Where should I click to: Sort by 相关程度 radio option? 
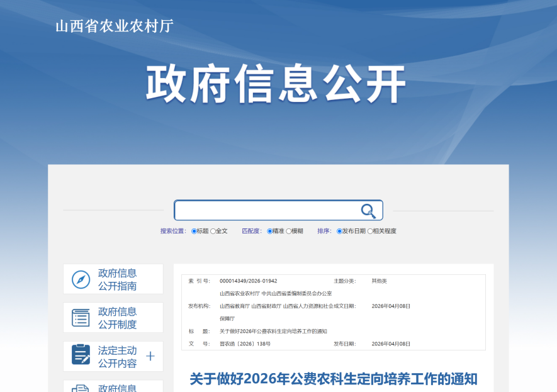point(370,231)
